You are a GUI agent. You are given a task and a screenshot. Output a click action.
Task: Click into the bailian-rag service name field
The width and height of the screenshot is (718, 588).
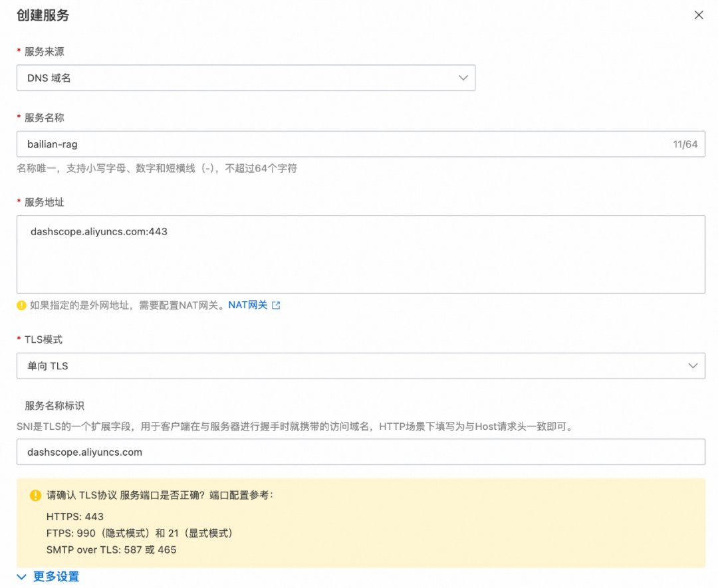click(x=266, y=144)
